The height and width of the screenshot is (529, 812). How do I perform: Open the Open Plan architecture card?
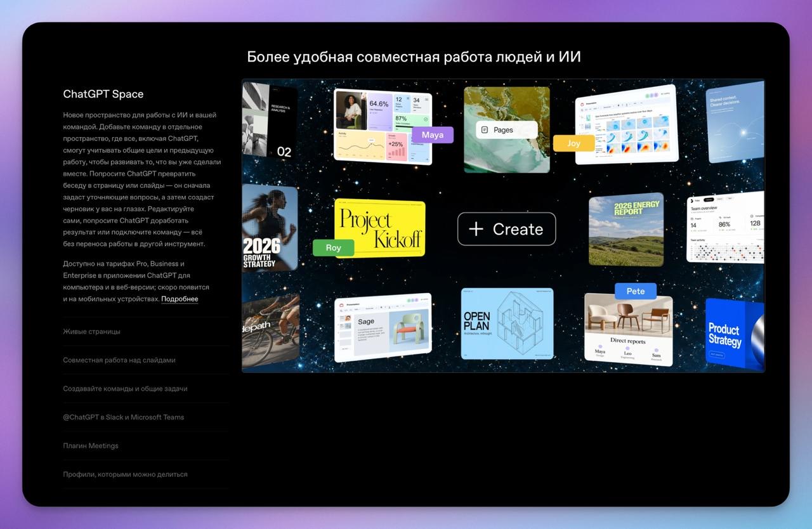point(507,323)
